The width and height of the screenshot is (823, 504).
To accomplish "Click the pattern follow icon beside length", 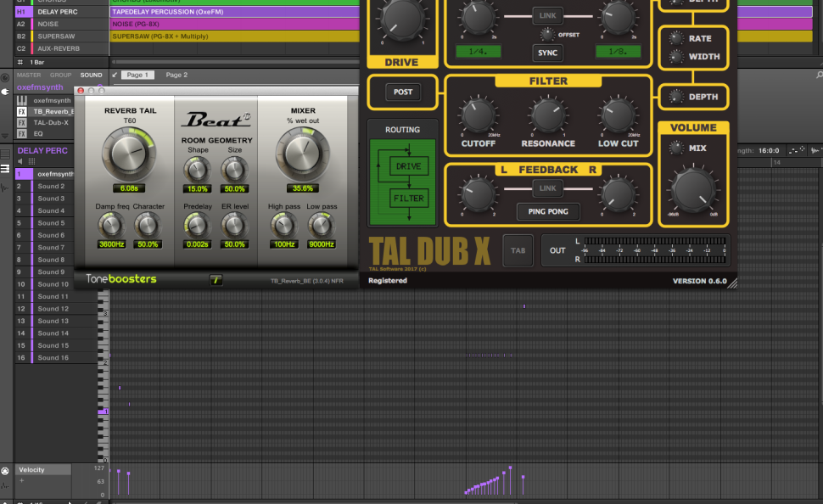I will [798, 150].
